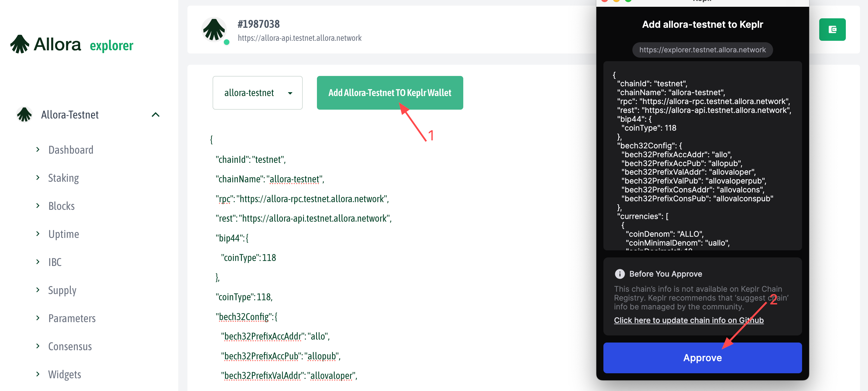Click the arrow icon next to Widgets
868x391 pixels.
coord(38,374)
